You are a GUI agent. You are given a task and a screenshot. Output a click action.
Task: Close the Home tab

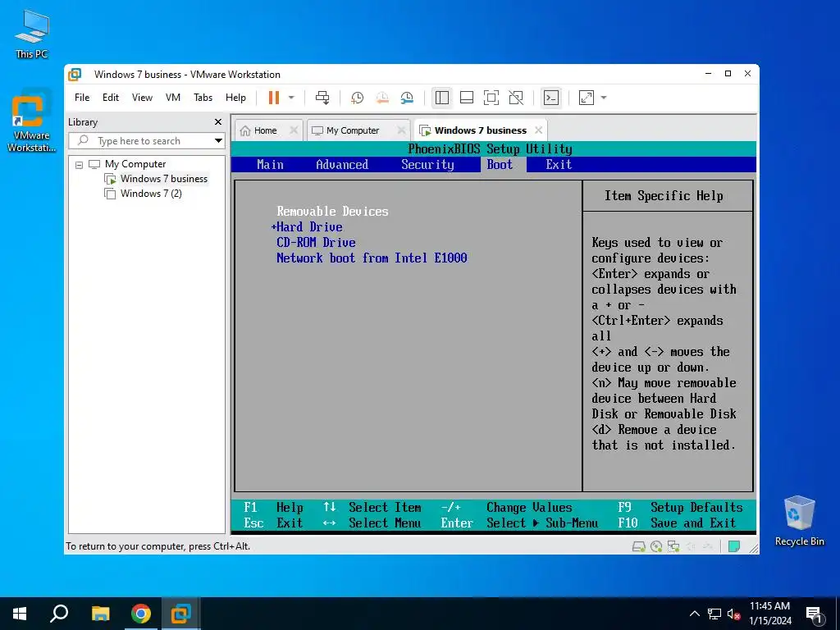294,130
